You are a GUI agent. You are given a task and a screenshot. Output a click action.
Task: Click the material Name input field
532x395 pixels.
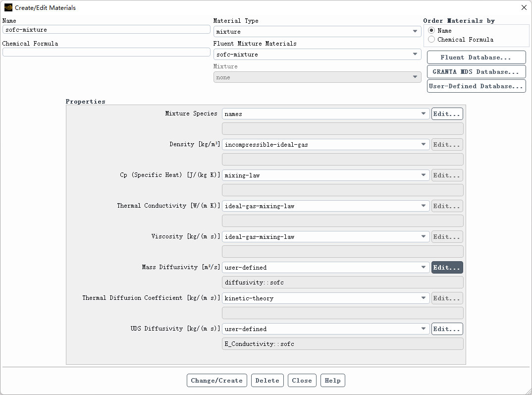click(106, 30)
